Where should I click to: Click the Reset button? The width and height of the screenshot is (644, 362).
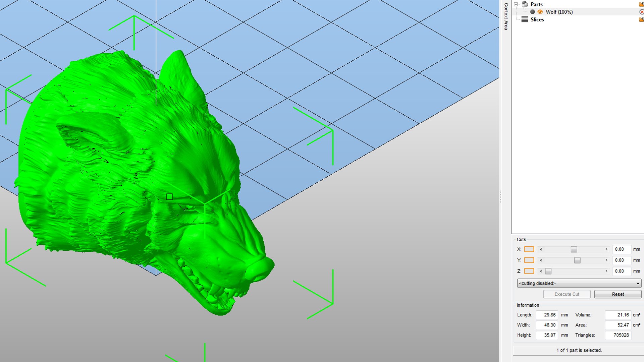(x=618, y=294)
